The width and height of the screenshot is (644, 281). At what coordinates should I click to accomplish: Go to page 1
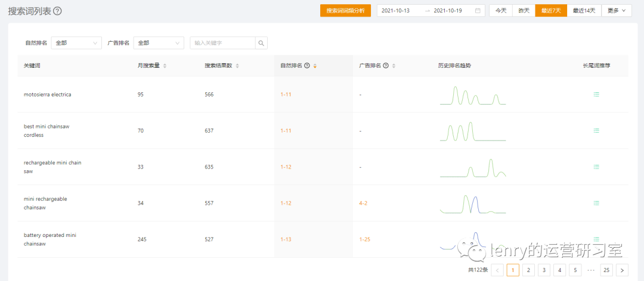513,270
